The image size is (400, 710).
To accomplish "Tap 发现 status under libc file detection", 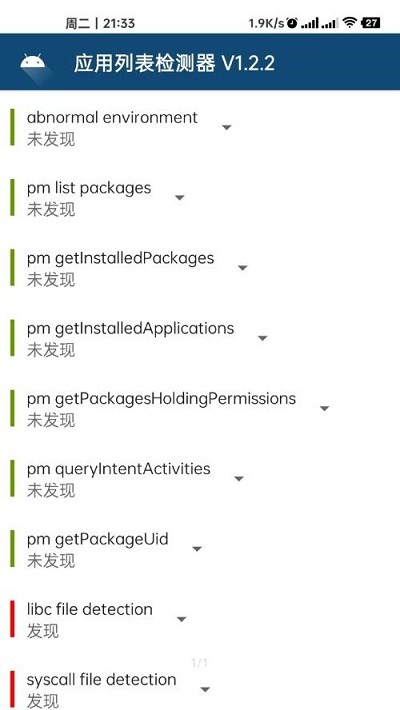I will click(43, 631).
